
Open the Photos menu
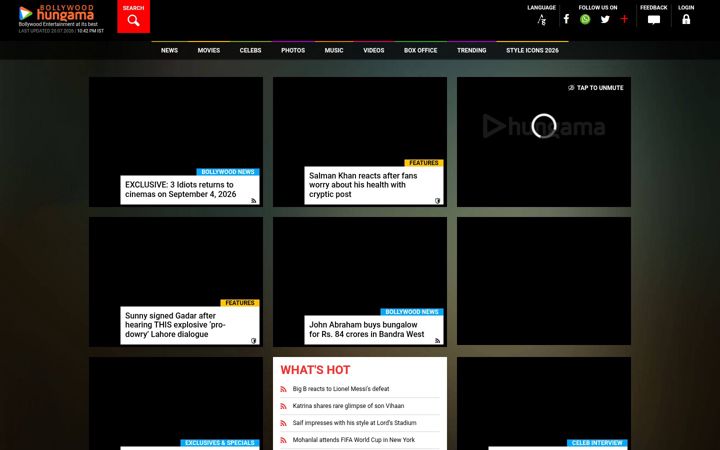(293, 51)
